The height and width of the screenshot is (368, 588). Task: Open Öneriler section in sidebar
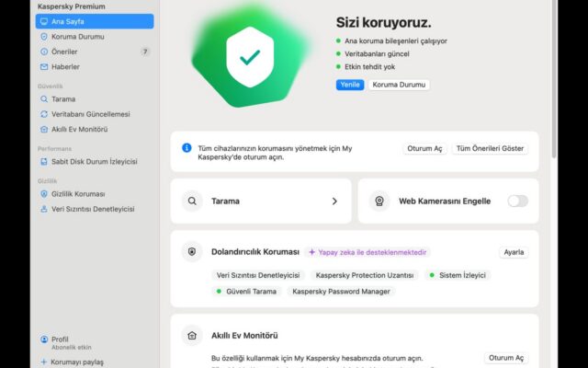95,52
